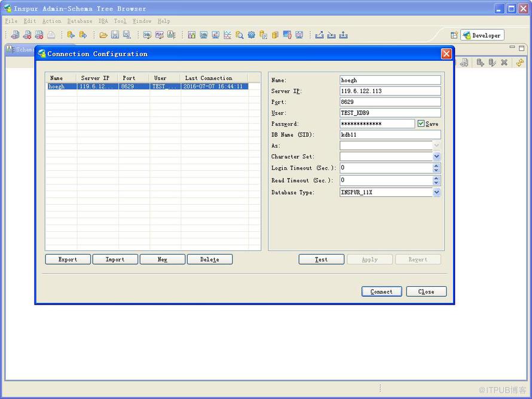Viewport: 532px width, 399px height.
Task: Open the Character Set dropdown
Action: 437,156
